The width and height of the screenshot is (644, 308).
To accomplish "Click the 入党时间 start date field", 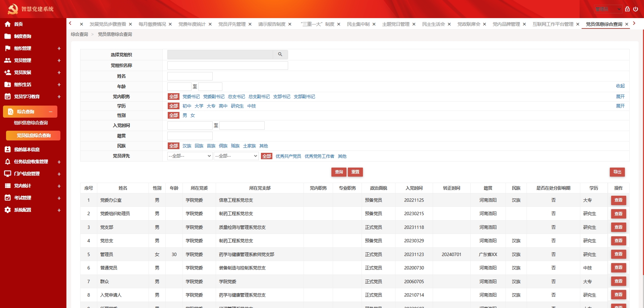I will (x=190, y=125).
